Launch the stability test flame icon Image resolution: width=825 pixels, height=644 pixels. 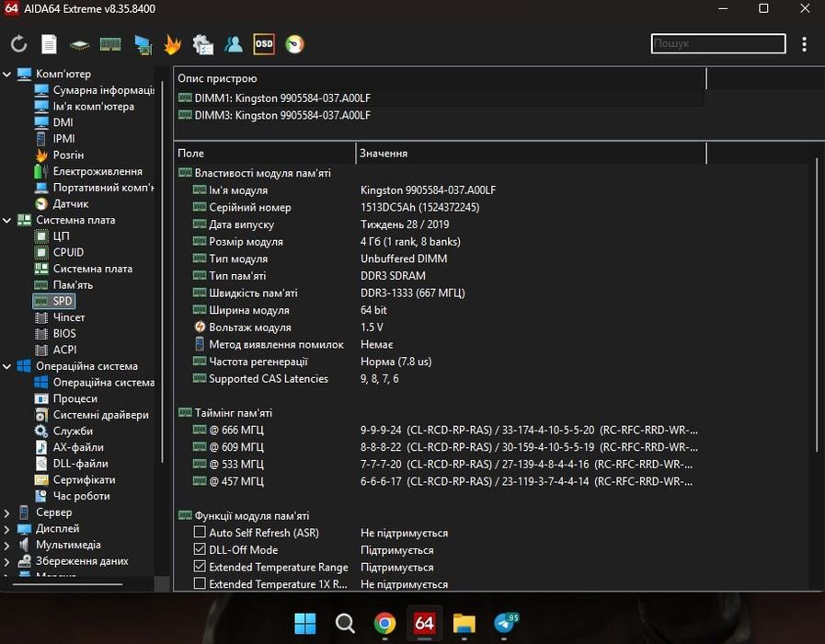point(173,44)
